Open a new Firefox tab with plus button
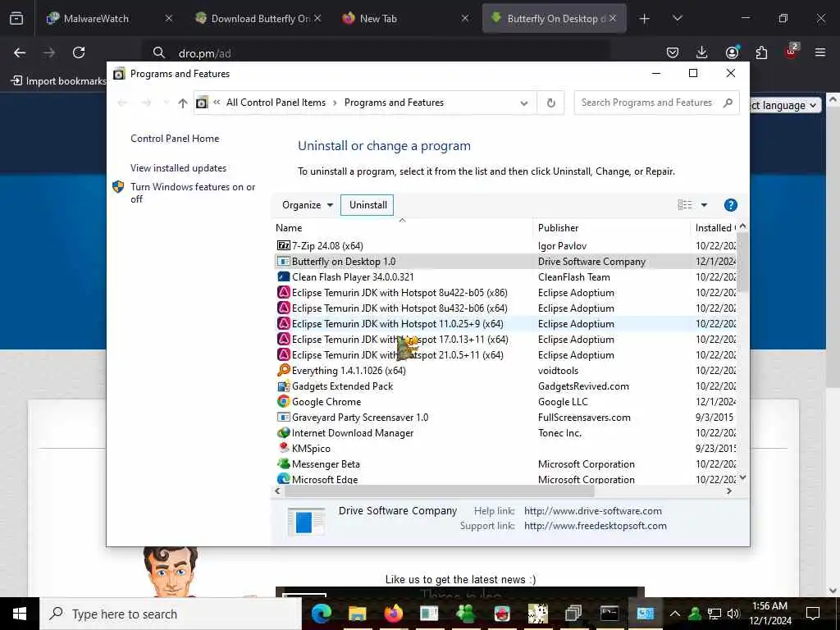 click(x=645, y=19)
